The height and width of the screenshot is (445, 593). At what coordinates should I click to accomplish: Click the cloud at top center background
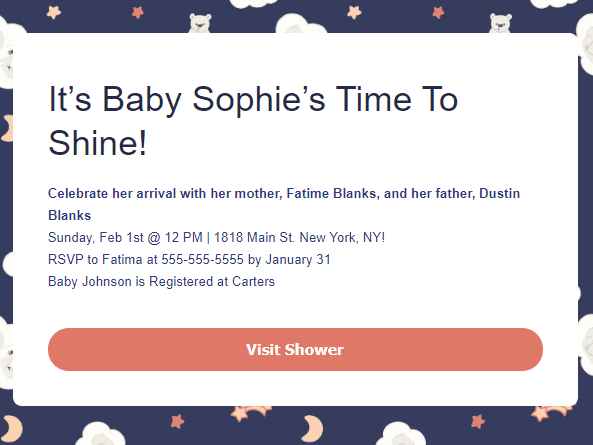[300, 23]
